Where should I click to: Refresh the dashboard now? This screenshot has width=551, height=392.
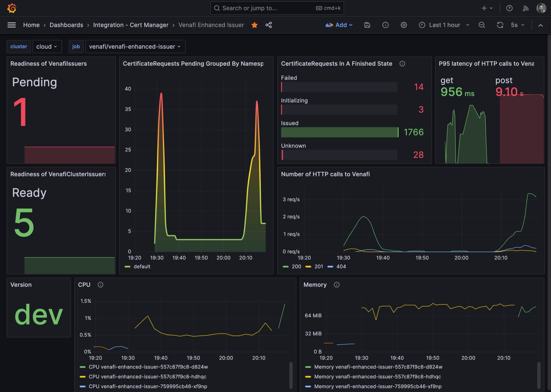pyautogui.click(x=500, y=25)
